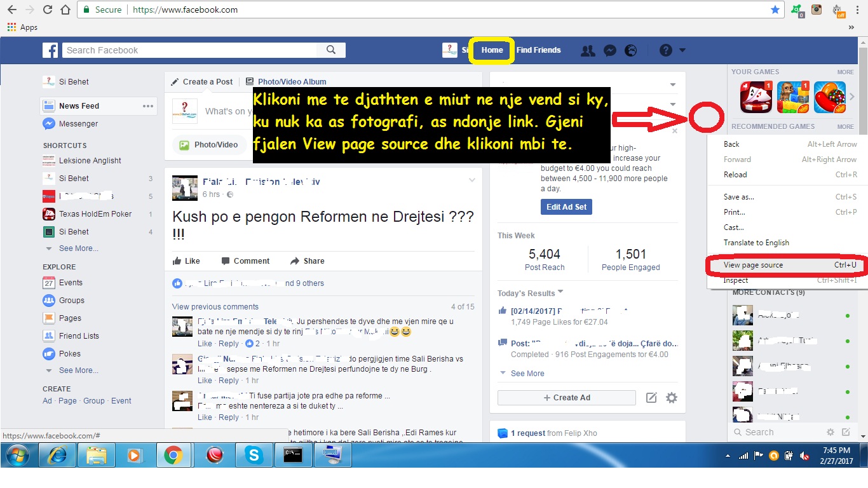
Task: Open File Explorer from the taskbar
Action: coord(96,455)
